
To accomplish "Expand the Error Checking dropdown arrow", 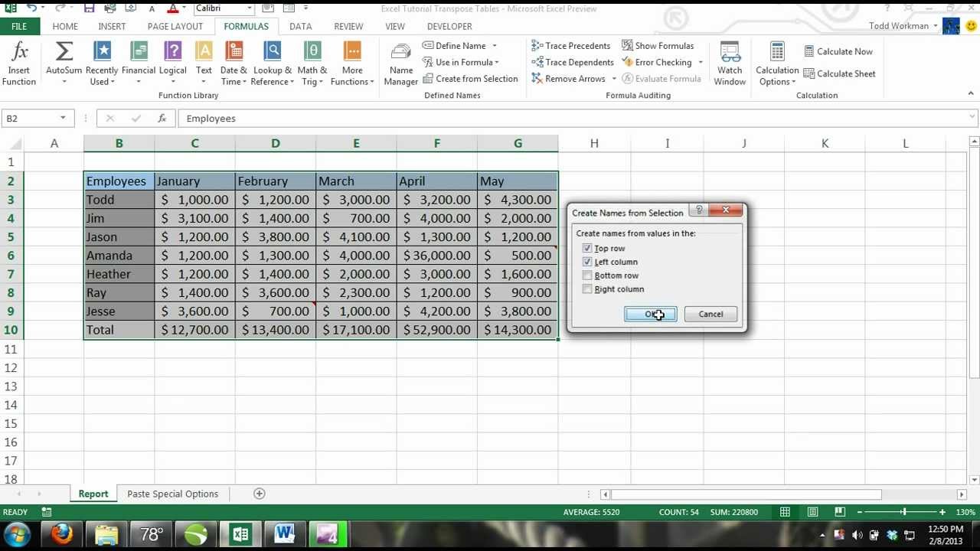I will tap(700, 63).
